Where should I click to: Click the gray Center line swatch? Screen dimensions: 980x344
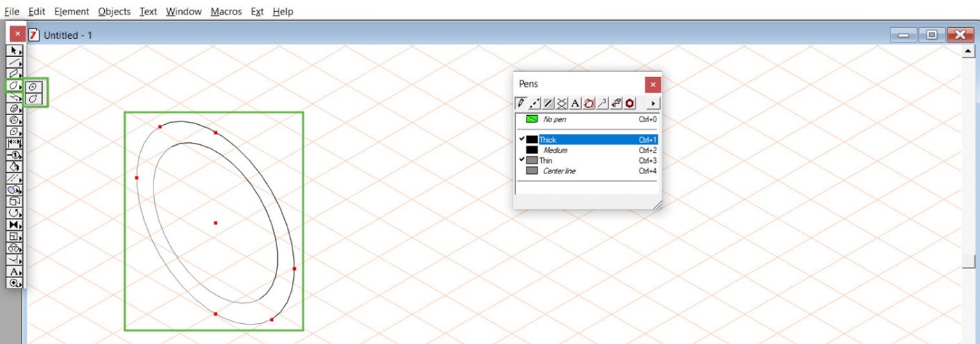pos(532,171)
